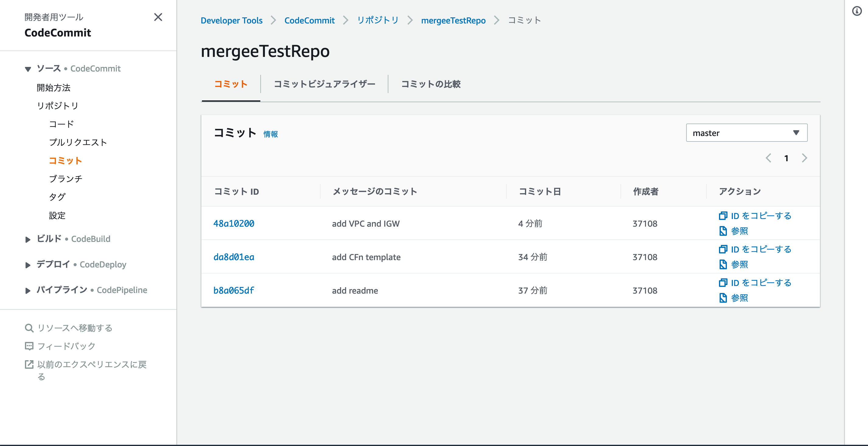Close the CodeCommit sidebar panel
868x446 pixels.
point(158,17)
